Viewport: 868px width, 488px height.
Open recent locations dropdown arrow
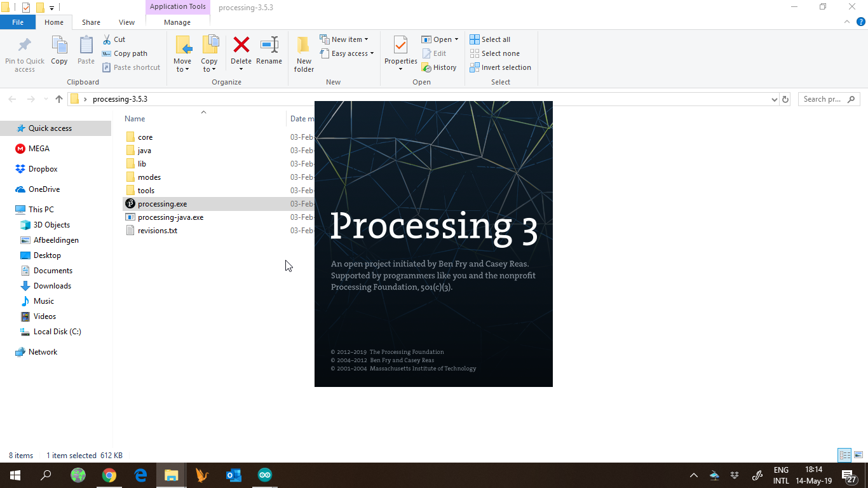point(46,99)
